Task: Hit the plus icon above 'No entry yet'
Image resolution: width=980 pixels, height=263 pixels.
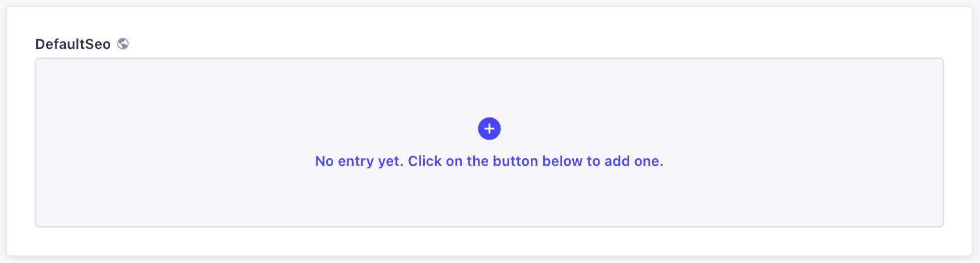Action: tap(489, 129)
